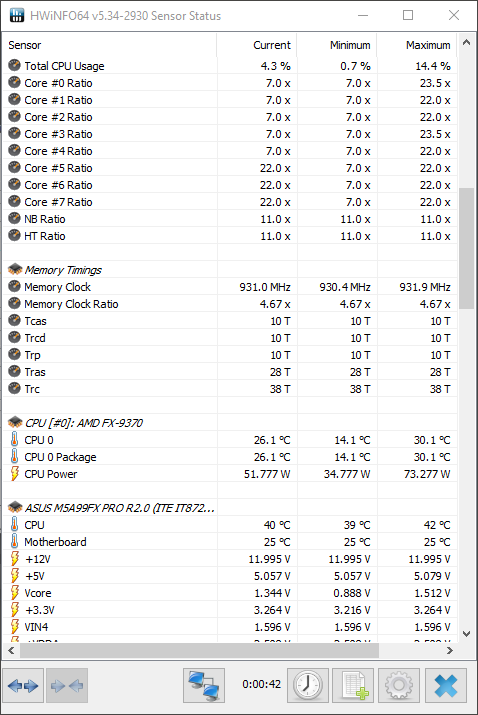Select the CPU Power sensor row
The image size is (478, 715).
coord(230,474)
